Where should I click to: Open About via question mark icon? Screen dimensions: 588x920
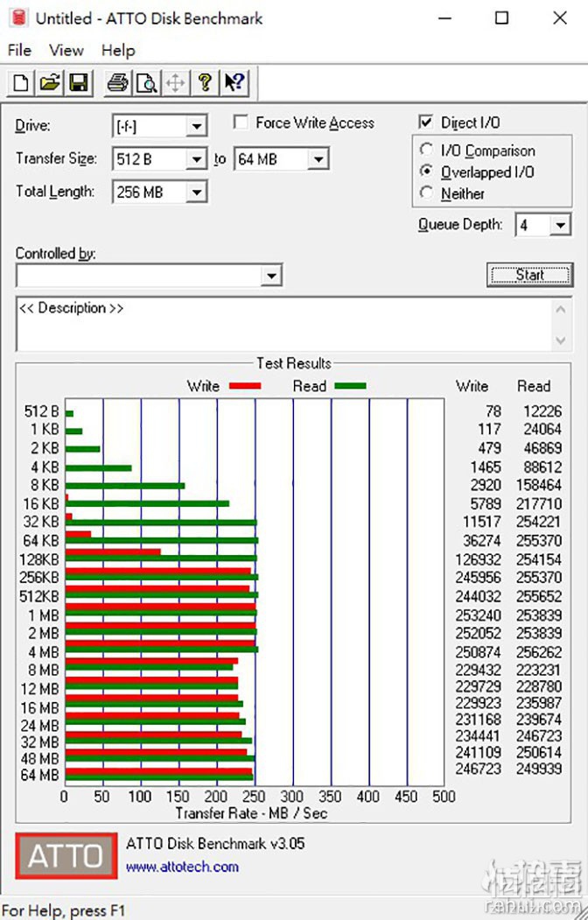pyautogui.click(x=205, y=82)
